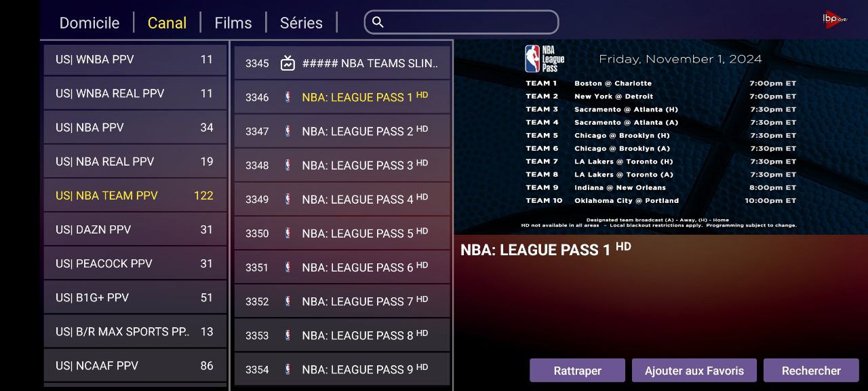Viewport: 868px width, 391px height.
Task: Click the NBA League Pass schedule preview
Action: 661,136
